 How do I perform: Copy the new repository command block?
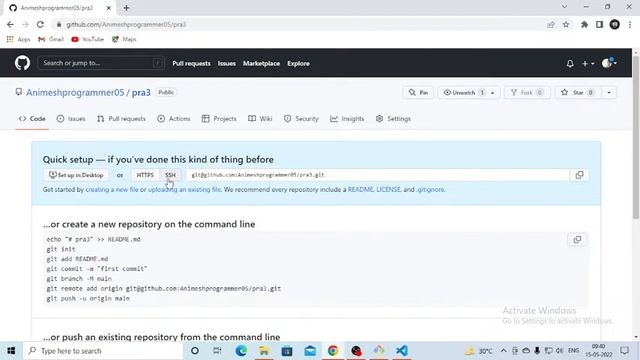577,240
